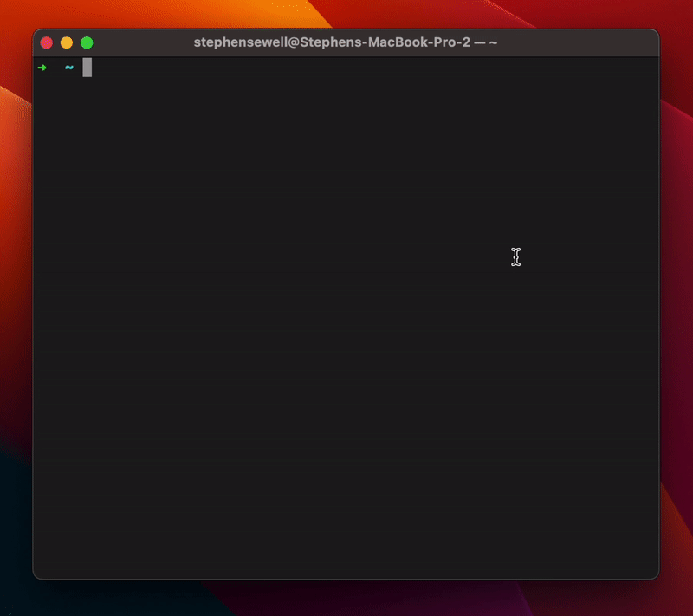The height and width of the screenshot is (616, 693).
Task: Click the gray block cursor at prompt
Action: (x=87, y=68)
